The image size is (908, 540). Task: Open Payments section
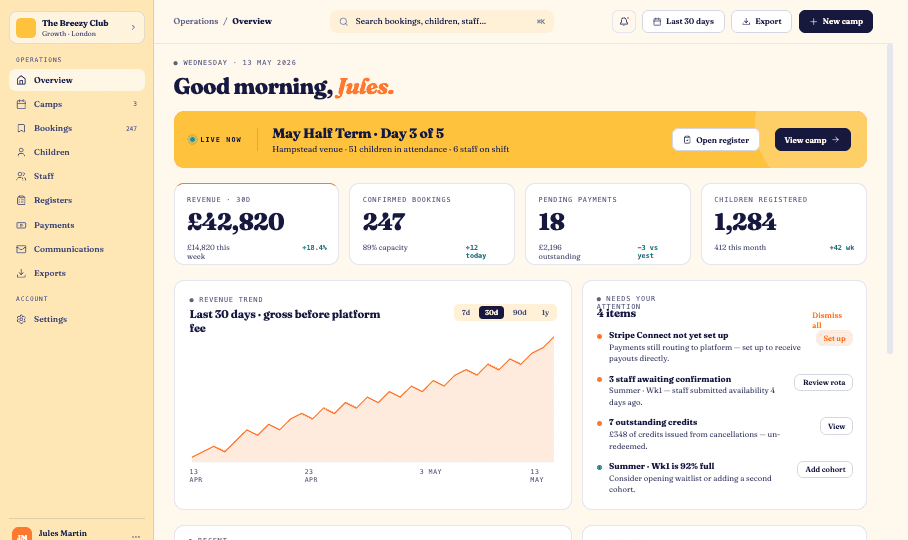pyautogui.click(x=77, y=225)
